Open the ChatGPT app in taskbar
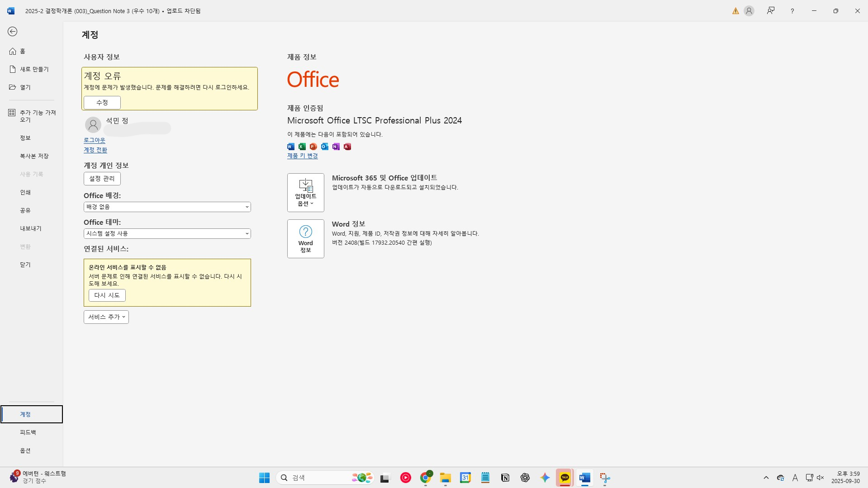The height and width of the screenshot is (488, 868). coord(525,478)
